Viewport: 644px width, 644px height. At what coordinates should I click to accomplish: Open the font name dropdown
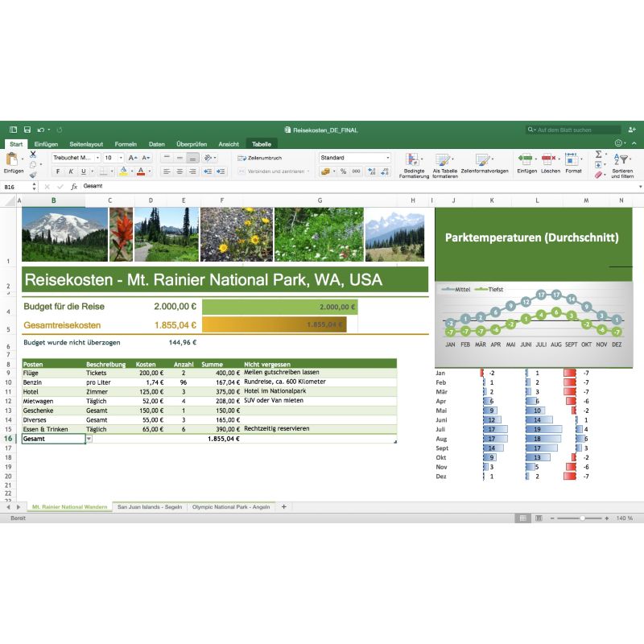(97, 159)
